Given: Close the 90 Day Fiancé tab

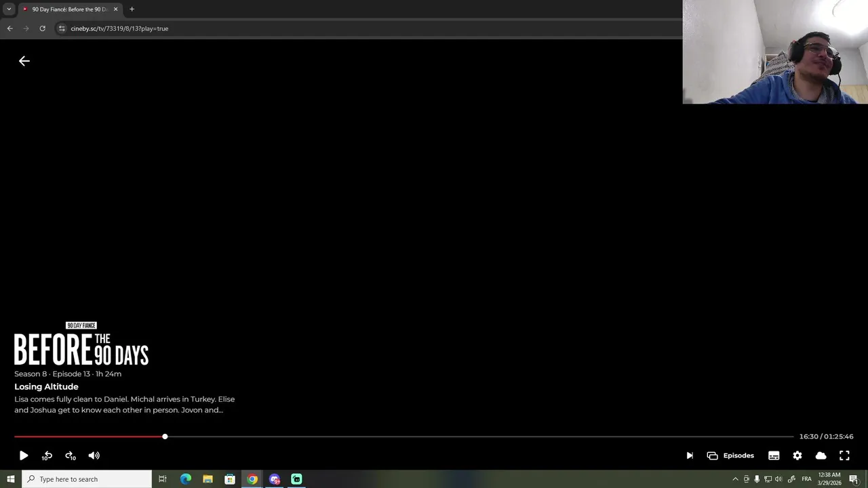Looking at the screenshot, I should (x=115, y=9).
